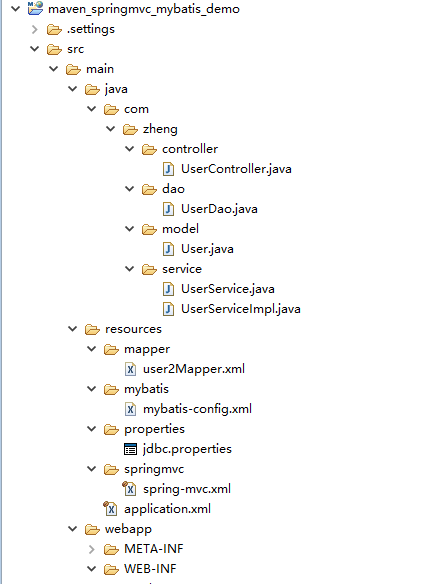Viewport: 432px width, 584px height.
Task: Expand the .settings folder arrow
Action: pyautogui.click(x=35, y=29)
